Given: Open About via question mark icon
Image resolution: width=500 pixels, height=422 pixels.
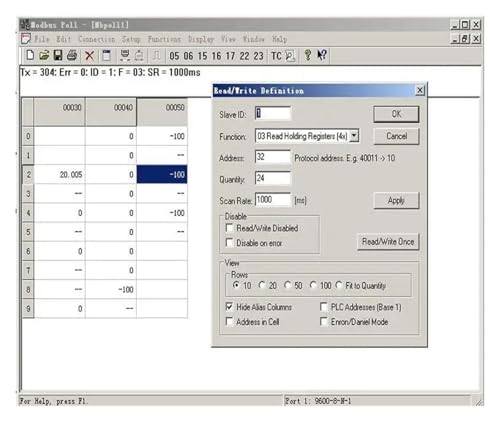Looking at the screenshot, I should point(308,55).
